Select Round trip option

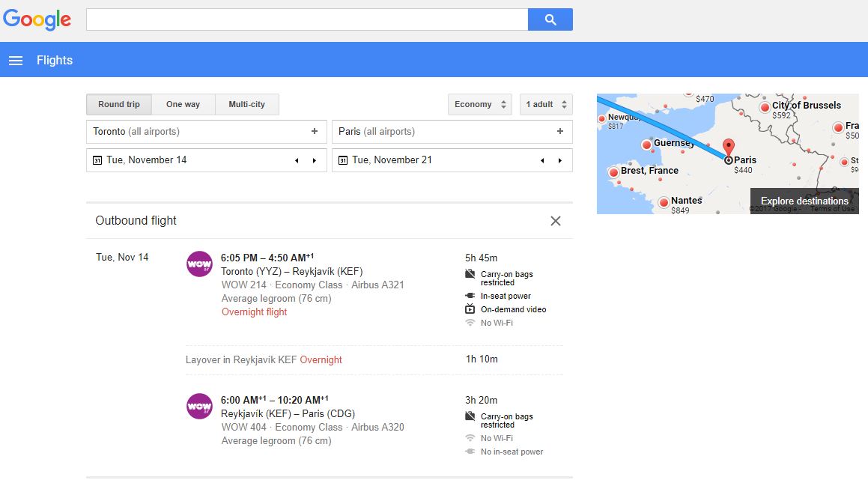click(118, 105)
